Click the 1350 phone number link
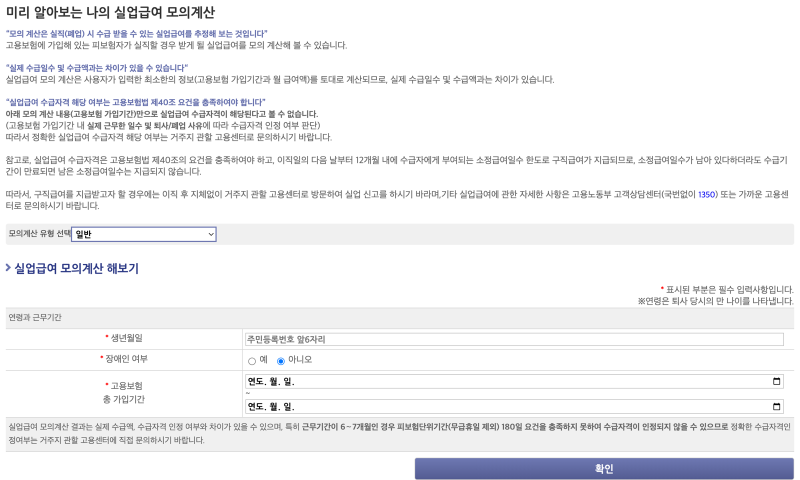The width and height of the screenshot is (800, 480). tap(707, 194)
